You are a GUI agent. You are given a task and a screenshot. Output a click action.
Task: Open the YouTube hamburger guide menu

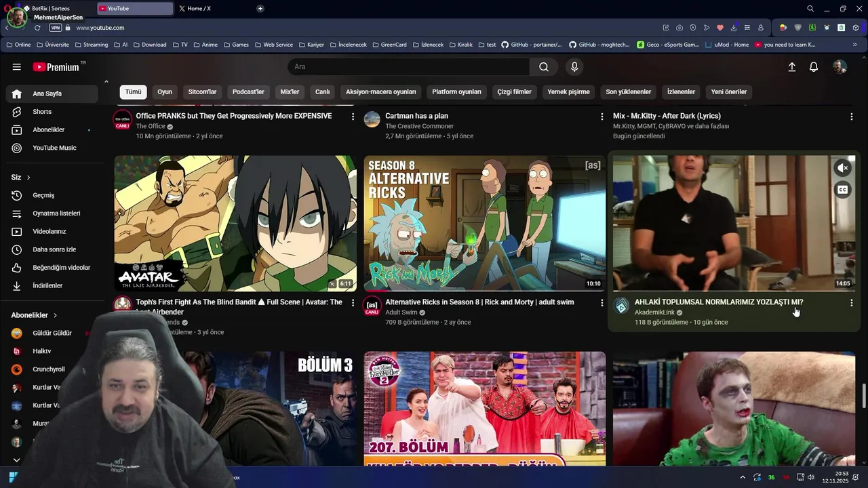(x=16, y=67)
